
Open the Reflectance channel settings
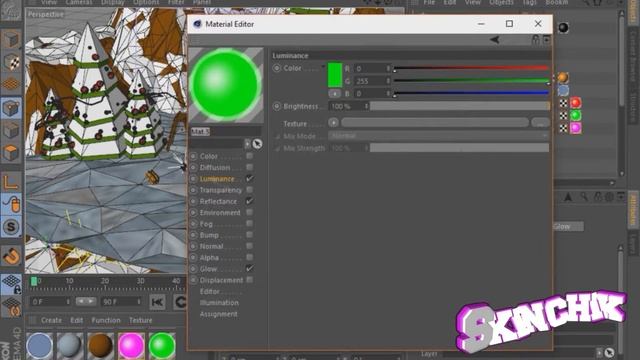click(218, 201)
